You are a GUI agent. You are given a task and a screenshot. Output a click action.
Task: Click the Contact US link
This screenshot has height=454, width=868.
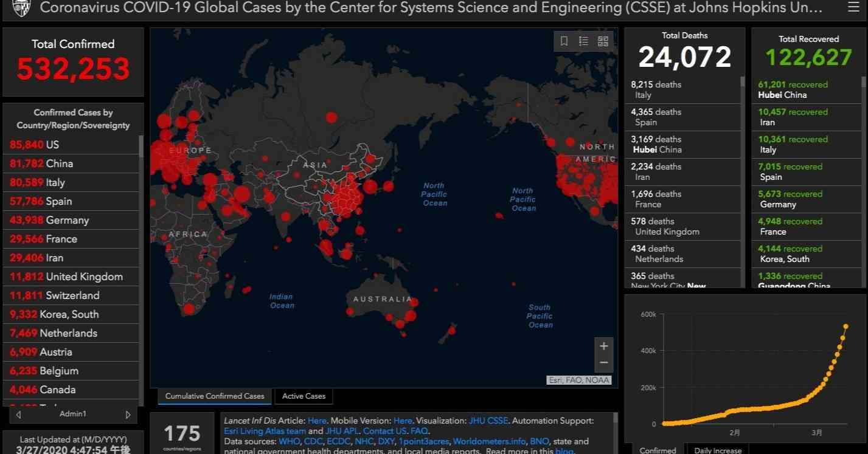click(x=384, y=431)
